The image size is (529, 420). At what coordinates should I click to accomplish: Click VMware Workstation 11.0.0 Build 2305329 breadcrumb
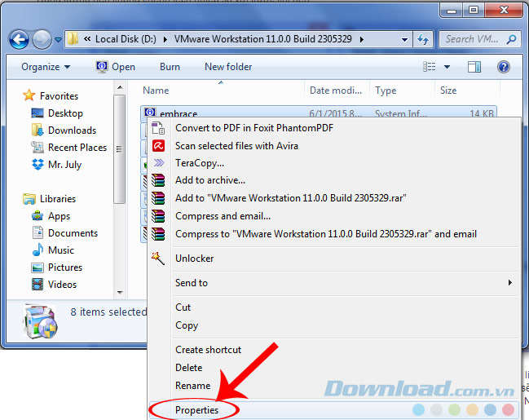pos(262,39)
